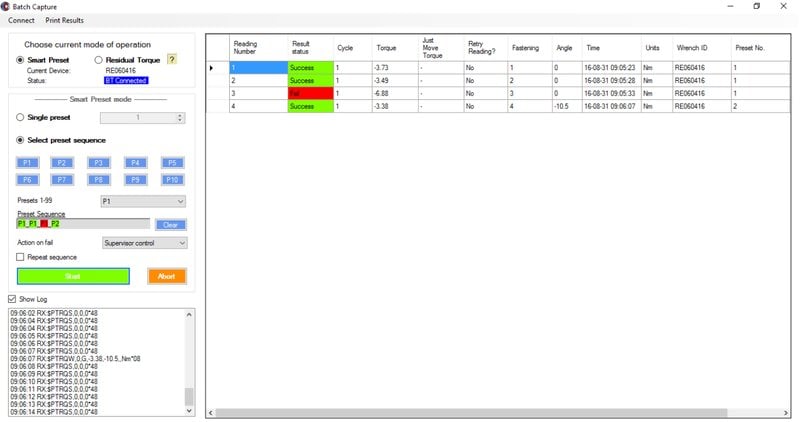The width and height of the screenshot is (800, 422).
Task: Click the Single preset number stepper
Action: [180, 117]
